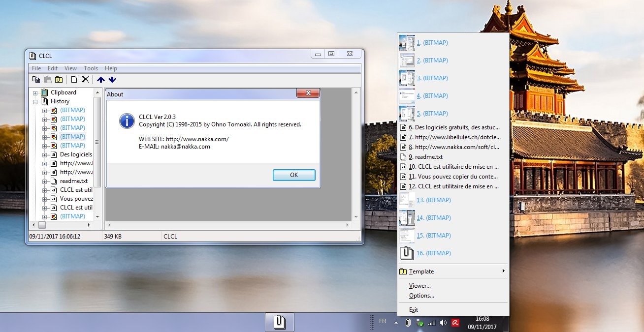Open the CLCL taskbar button
The image size is (644, 332).
click(x=279, y=322)
